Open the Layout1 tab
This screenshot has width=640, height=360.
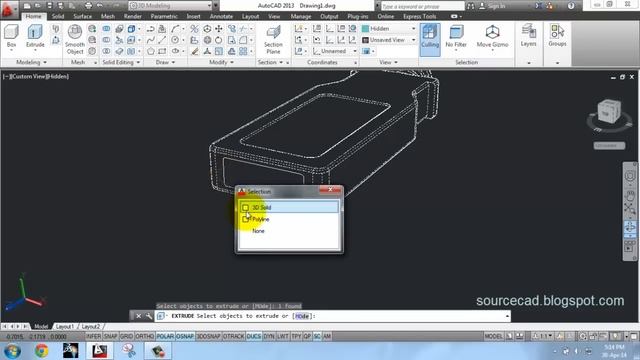[x=64, y=327]
